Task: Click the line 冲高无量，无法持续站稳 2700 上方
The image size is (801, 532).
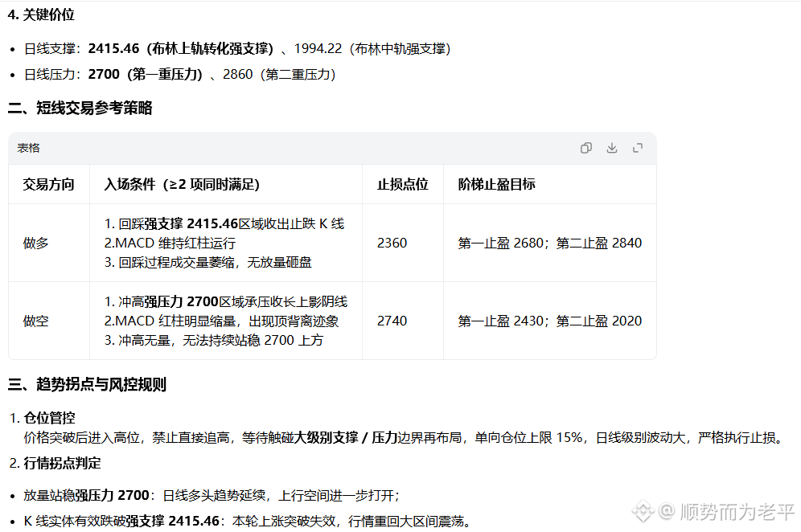Action: tap(214, 341)
